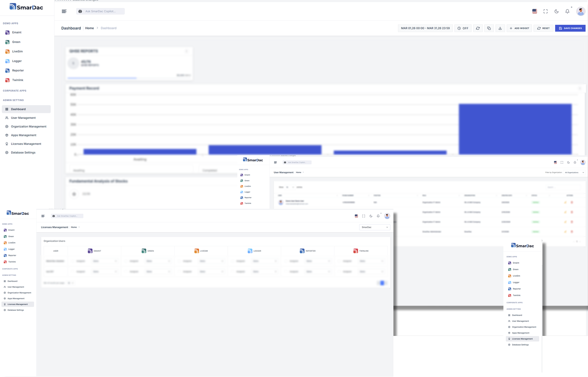Click the refresh icon beside the OFF timer

coord(478,28)
